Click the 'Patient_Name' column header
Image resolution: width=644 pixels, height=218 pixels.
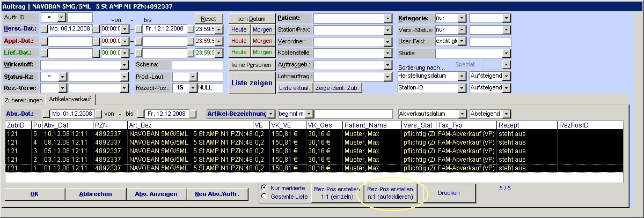pyautogui.click(x=372, y=125)
